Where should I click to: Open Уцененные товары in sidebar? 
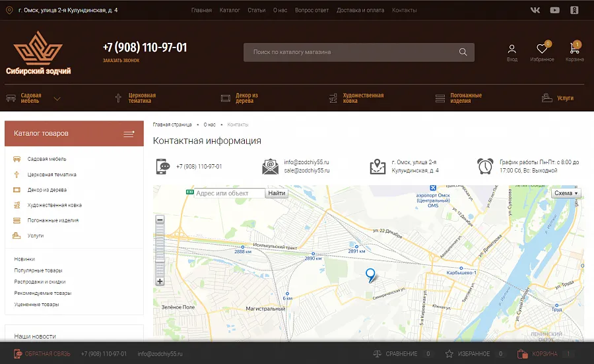pyautogui.click(x=37, y=305)
